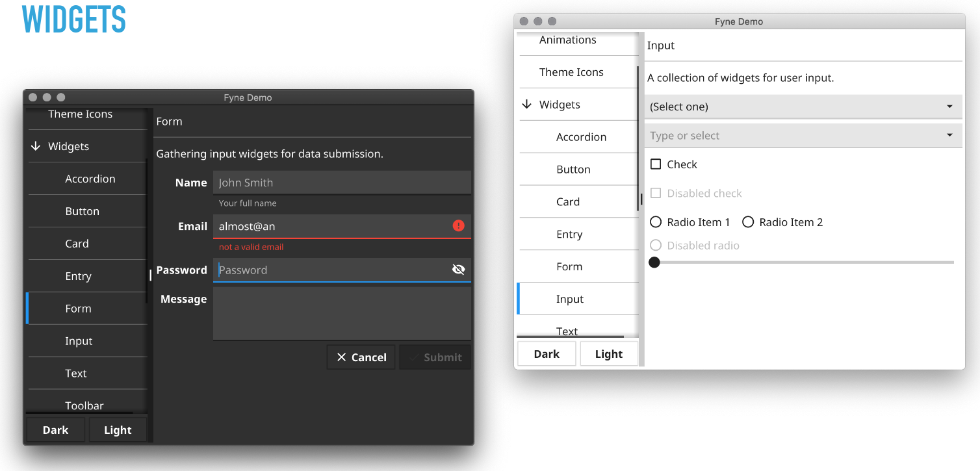This screenshot has width=980, height=471.
Task: Collapse Widgets arrow in light window
Action: pyautogui.click(x=527, y=105)
